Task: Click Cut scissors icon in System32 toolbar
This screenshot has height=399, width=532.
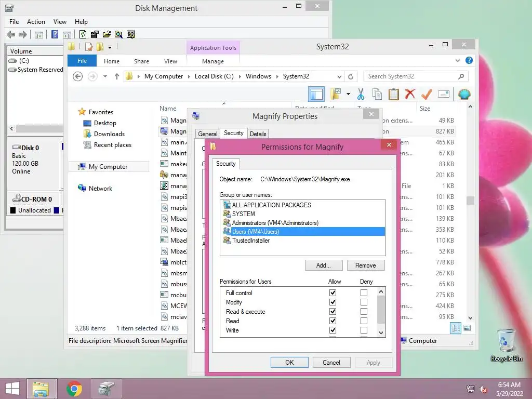Action: coord(361,94)
